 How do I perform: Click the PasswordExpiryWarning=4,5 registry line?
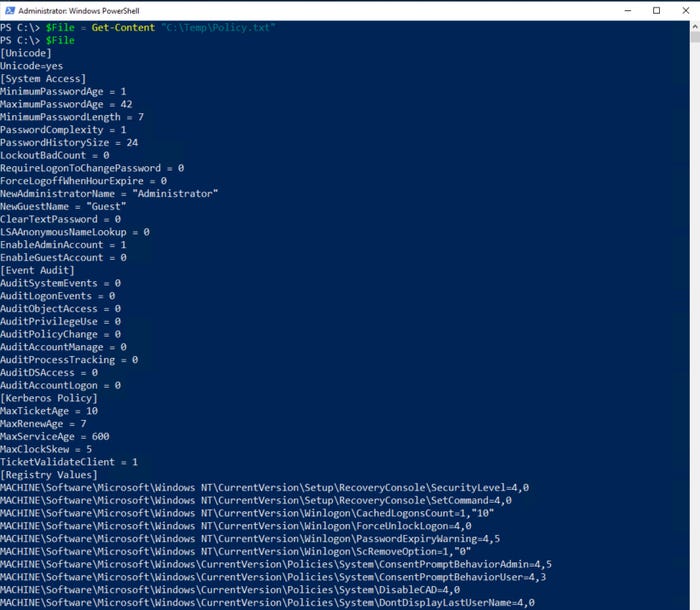[250, 539]
